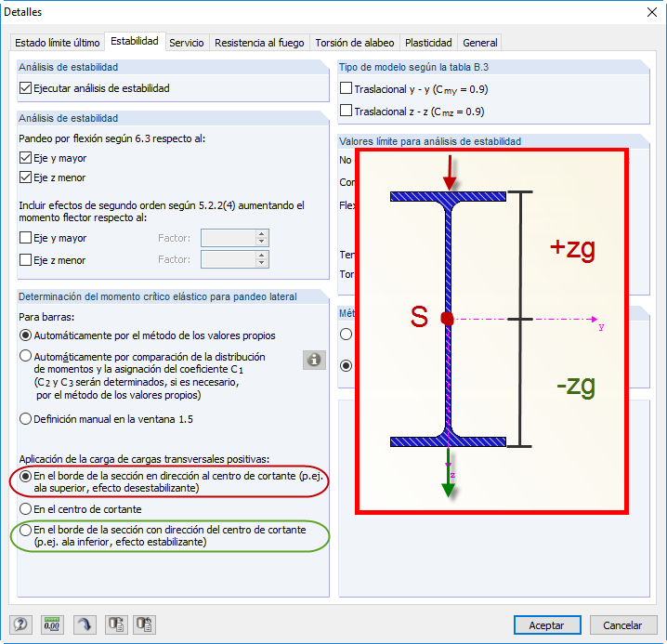667x644 pixels.
Task: Open the Servicio tab
Action: [187, 43]
